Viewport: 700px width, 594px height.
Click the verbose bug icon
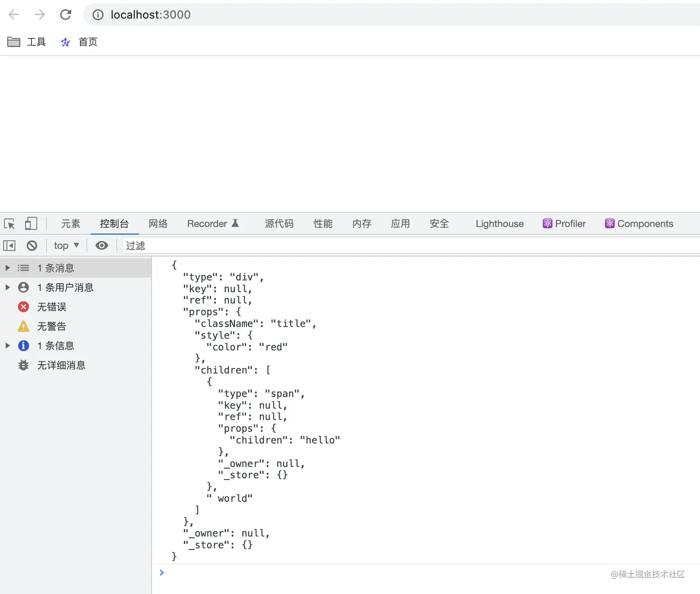(x=23, y=365)
